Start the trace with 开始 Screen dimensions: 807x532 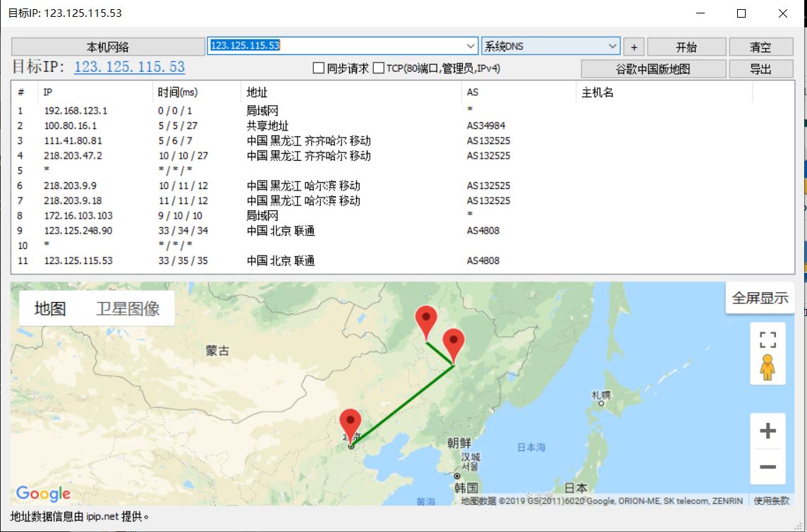click(686, 47)
